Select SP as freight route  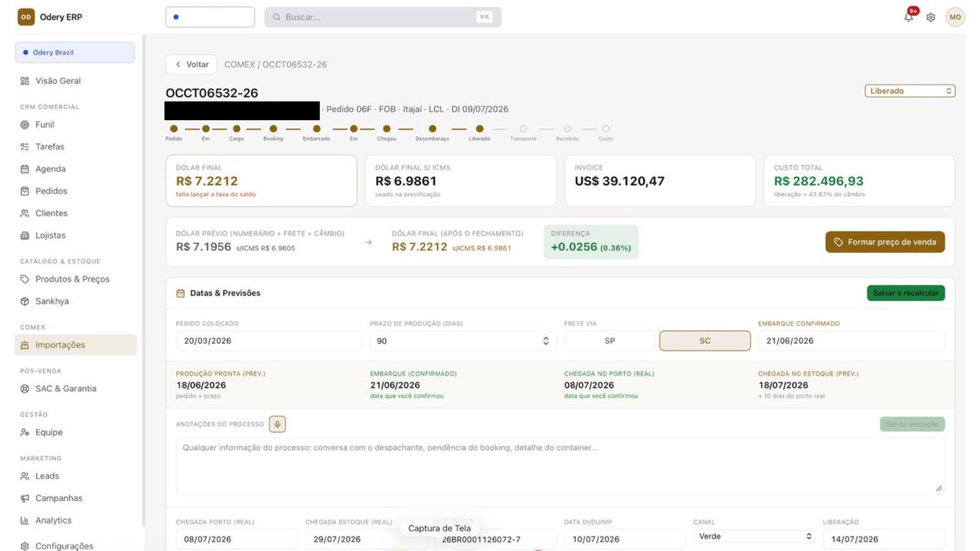click(609, 341)
